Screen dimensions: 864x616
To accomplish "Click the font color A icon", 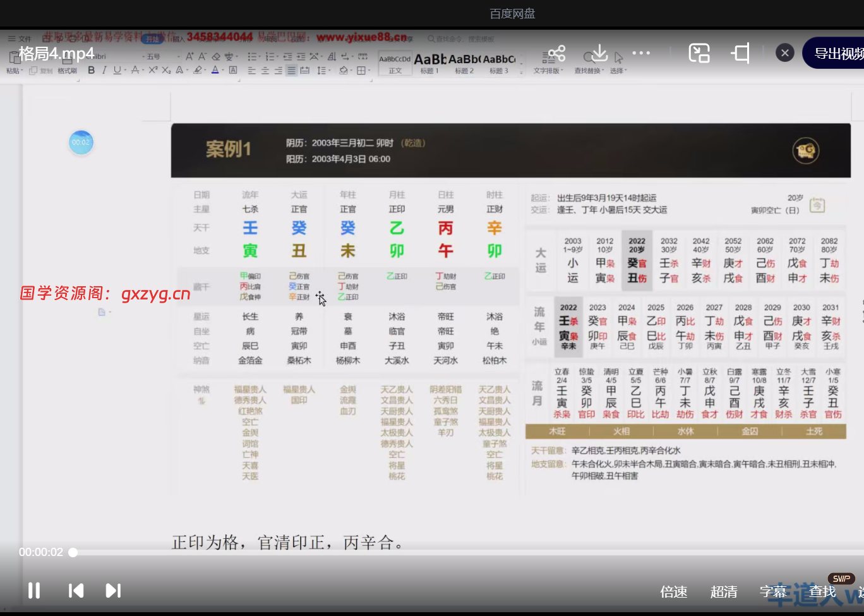I will (215, 70).
